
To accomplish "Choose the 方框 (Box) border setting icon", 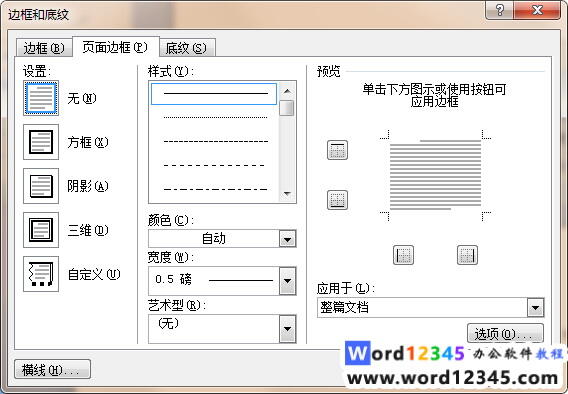I will point(41,142).
